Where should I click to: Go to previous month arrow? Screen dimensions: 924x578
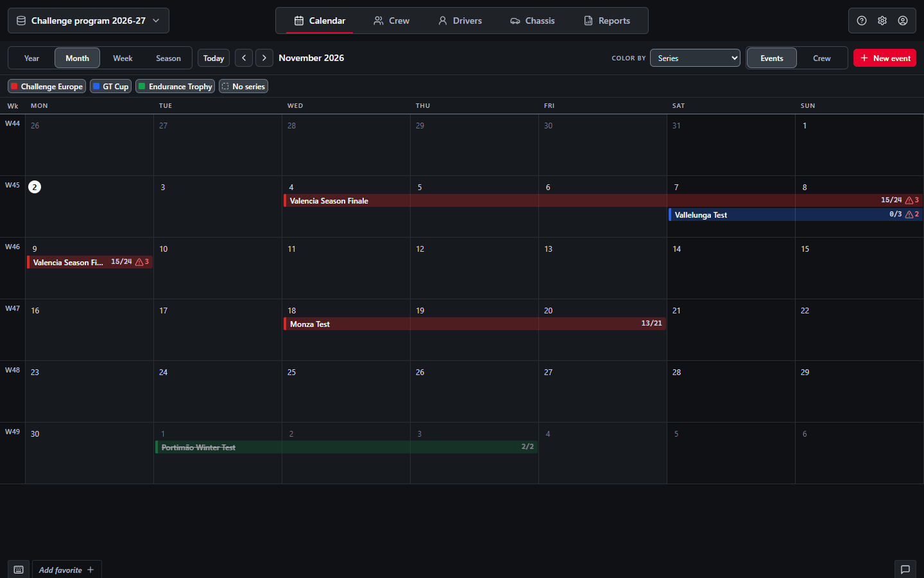[x=244, y=58]
